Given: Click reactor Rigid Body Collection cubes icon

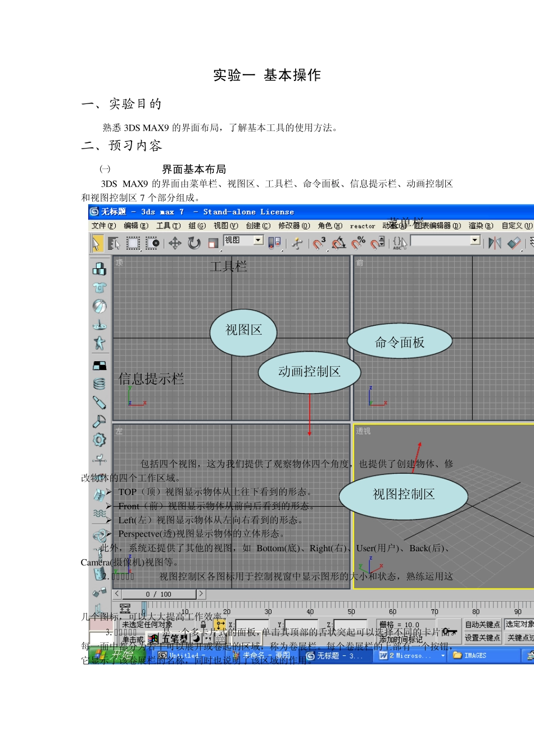Looking at the screenshot, I should pyautogui.click(x=99, y=269).
